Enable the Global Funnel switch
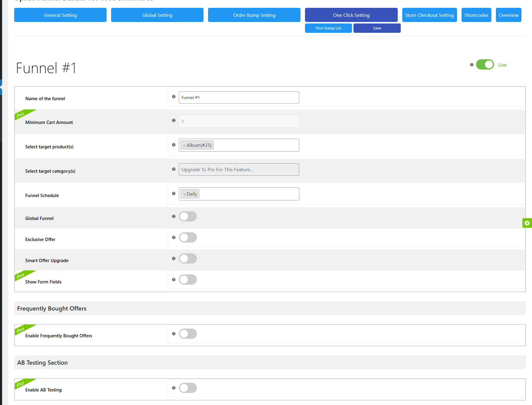Screen dimensions: 532x405 coord(188,216)
